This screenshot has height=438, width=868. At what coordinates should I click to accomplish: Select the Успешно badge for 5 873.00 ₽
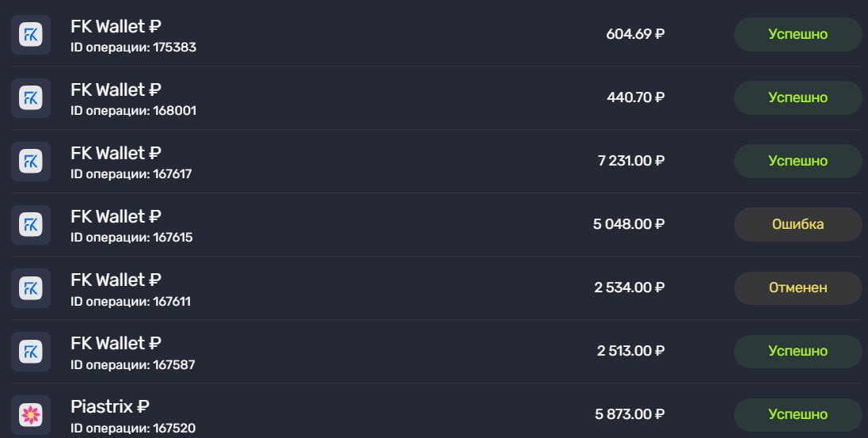tap(798, 414)
